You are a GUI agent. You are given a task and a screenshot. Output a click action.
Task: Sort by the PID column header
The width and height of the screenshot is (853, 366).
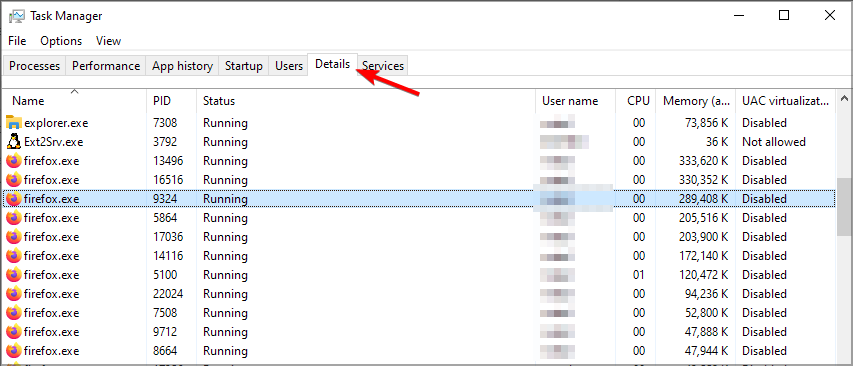(171, 101)
